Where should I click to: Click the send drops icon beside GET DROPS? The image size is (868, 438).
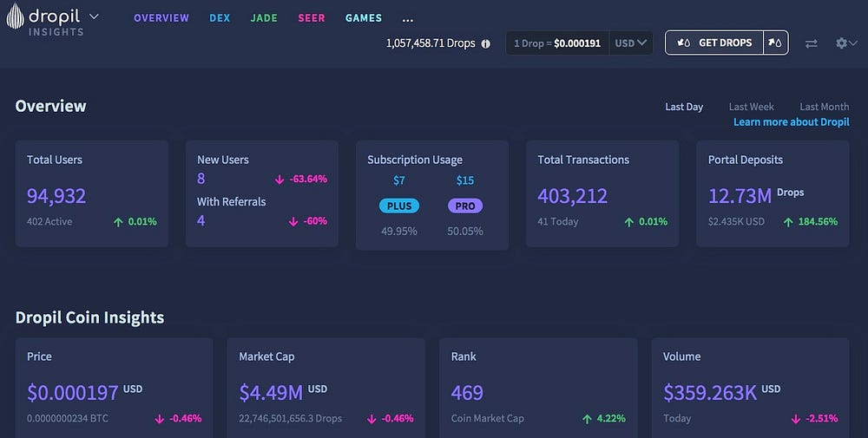coord(775,42)
